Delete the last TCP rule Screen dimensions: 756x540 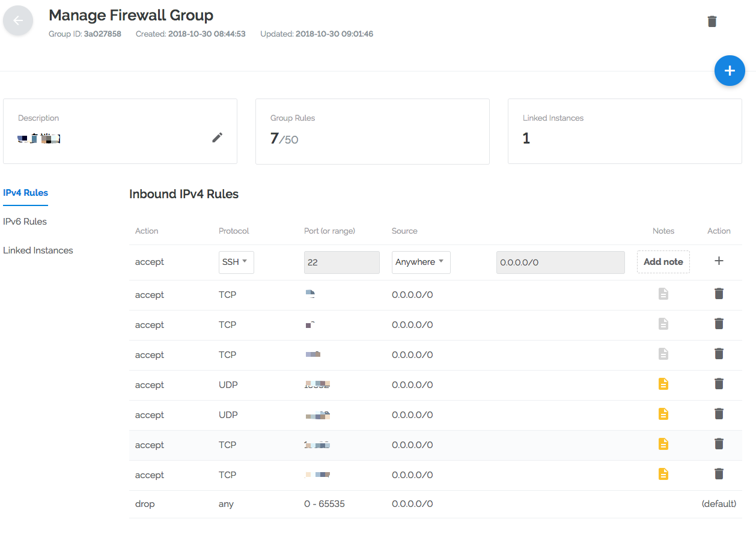click(719, 474)
